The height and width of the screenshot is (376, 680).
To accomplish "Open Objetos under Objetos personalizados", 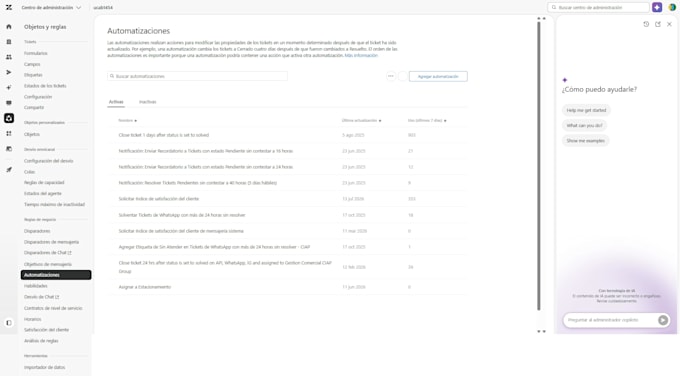I will tap(32, 134).
